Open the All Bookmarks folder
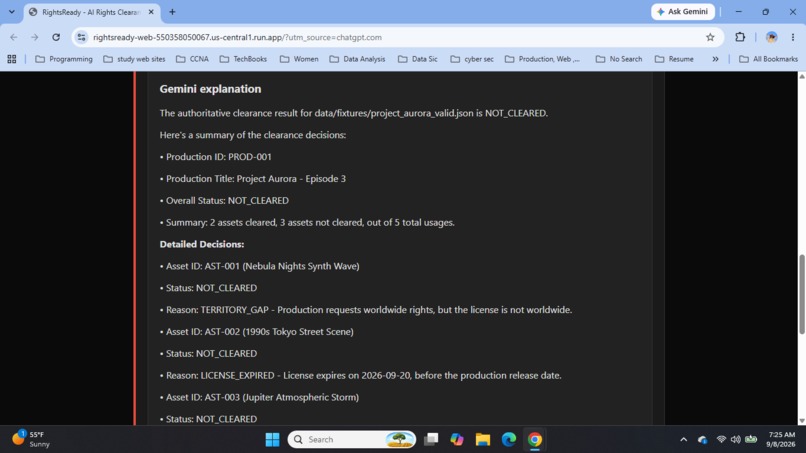 point(768,59)
